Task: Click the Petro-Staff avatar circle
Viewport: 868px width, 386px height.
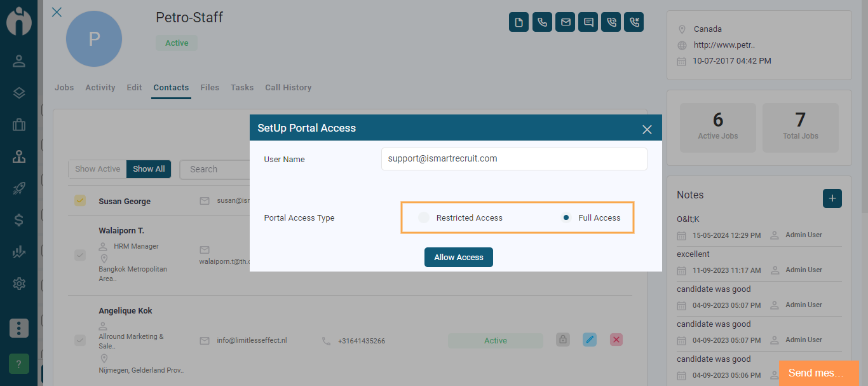Action: point(94,39)
